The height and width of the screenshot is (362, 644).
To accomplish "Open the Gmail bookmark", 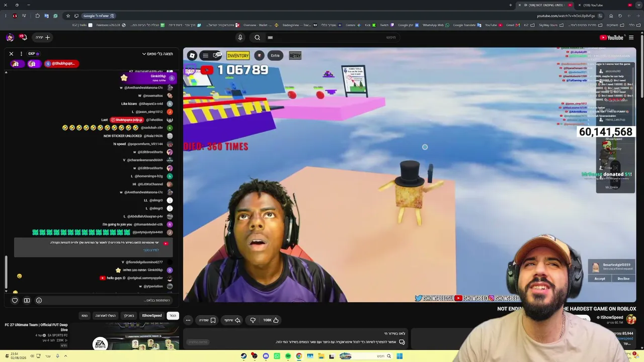I will click(x=512, y=25).
